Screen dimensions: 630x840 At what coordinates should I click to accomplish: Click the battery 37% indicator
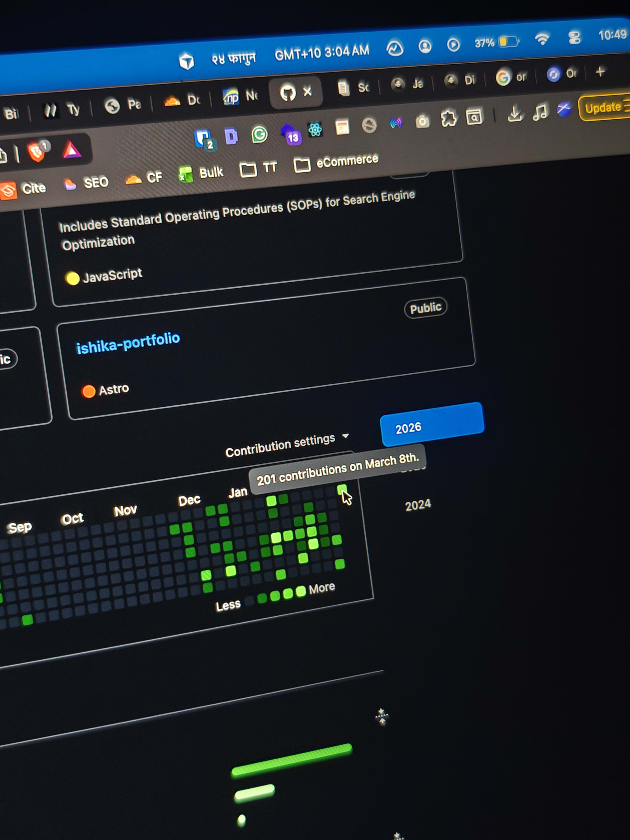(497, 42)
